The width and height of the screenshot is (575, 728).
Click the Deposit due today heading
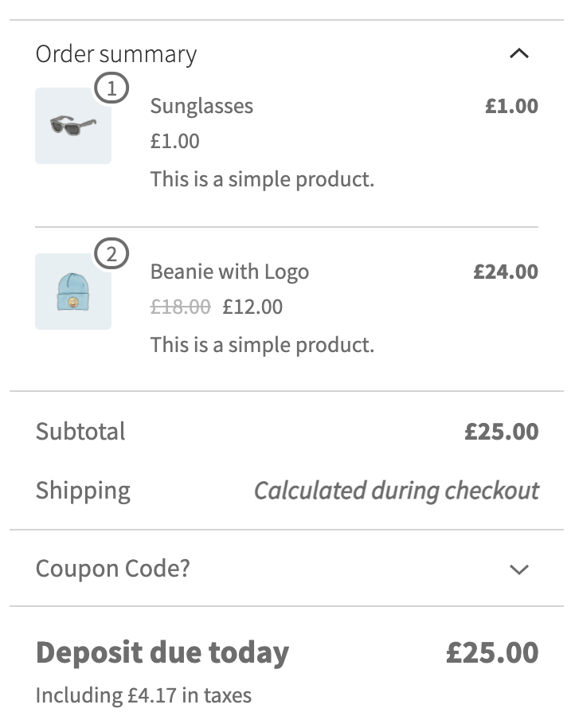(x=162, y=653)
